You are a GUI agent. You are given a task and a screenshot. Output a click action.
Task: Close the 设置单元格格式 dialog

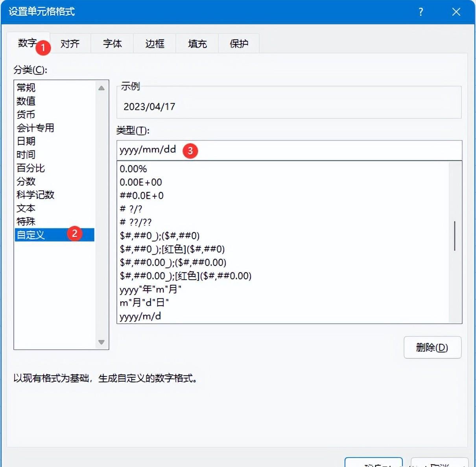coord(456,12)
